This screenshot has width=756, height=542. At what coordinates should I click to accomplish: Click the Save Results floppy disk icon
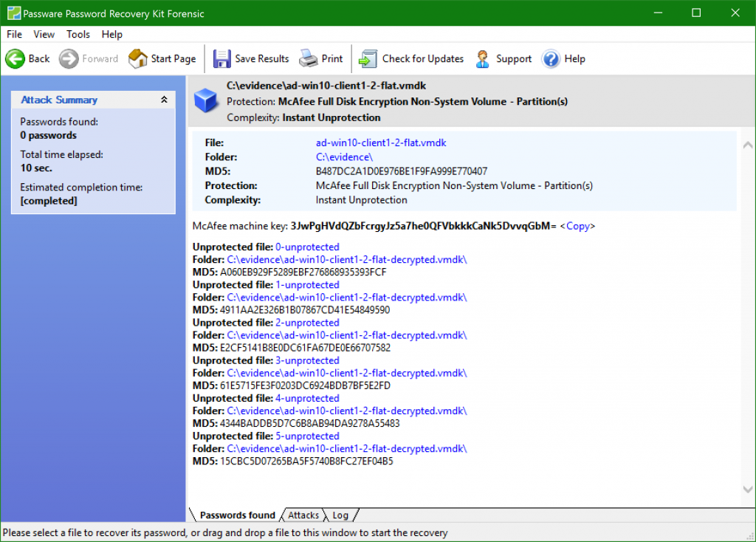tap(222, 59)
